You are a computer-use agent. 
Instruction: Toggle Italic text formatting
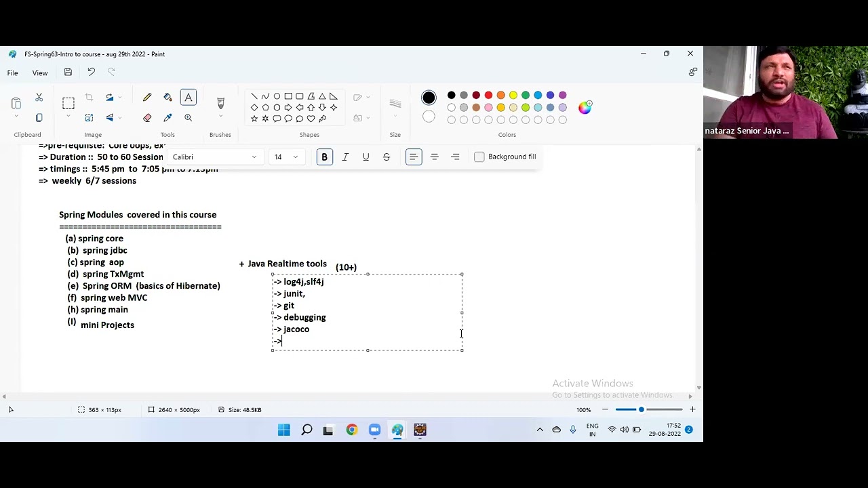345,157
